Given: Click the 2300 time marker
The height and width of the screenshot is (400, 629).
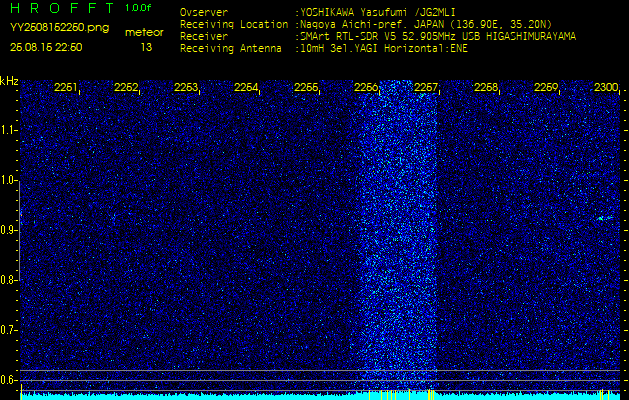Looking at the screenshot, I should point(606,87).
